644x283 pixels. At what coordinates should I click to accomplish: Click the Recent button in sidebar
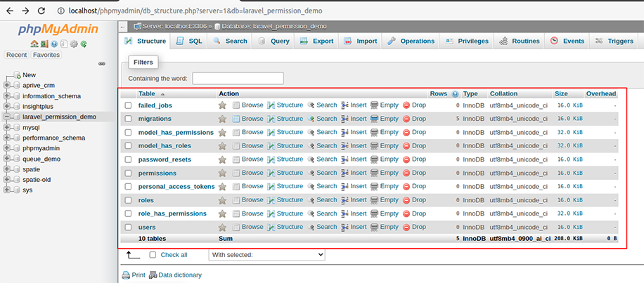click(17, 55)
